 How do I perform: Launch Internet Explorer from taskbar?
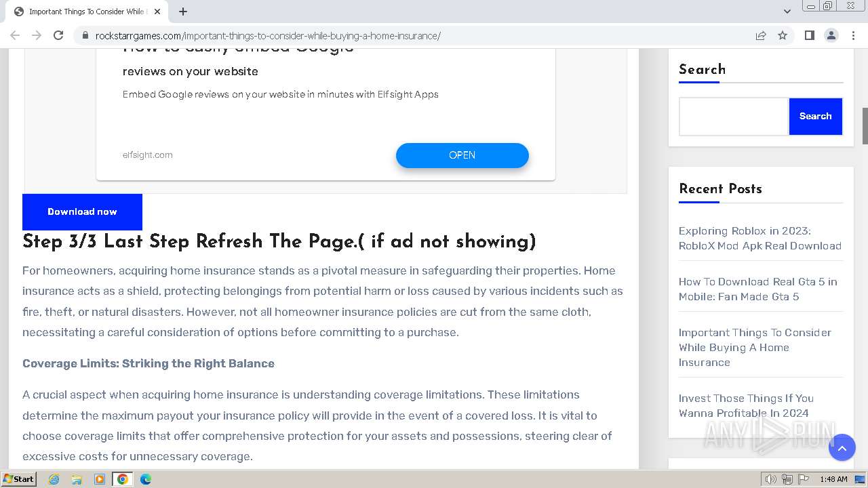[x=54, y=479]
